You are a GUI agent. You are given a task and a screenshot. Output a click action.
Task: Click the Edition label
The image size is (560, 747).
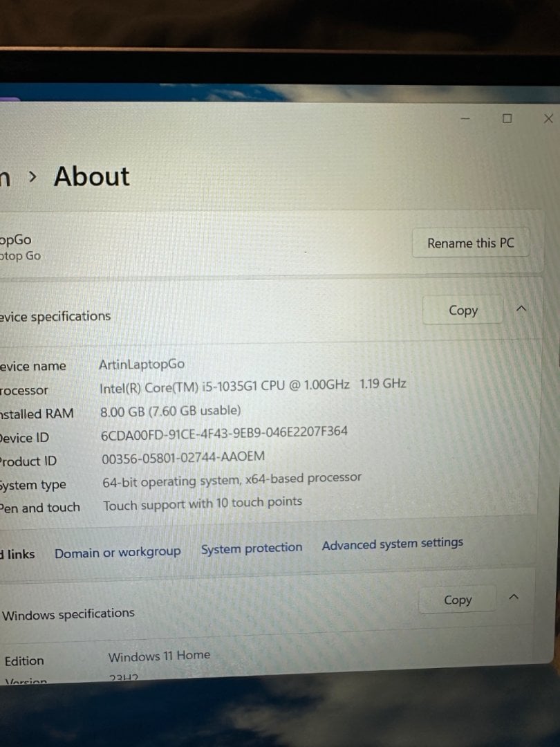click(24, 661)
